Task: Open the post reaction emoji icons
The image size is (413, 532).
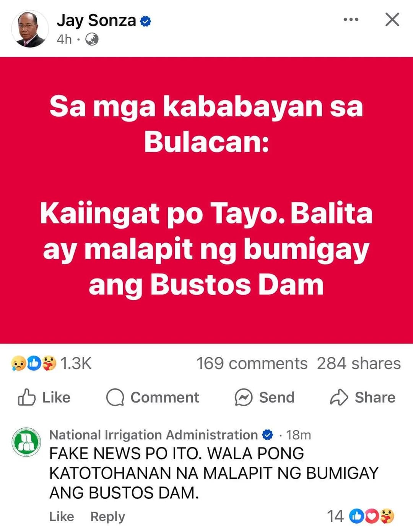Action: [34, 363]
